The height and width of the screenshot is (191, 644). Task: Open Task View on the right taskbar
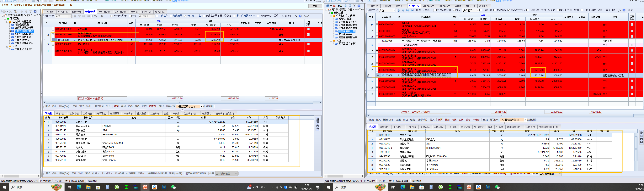(393, 187)
